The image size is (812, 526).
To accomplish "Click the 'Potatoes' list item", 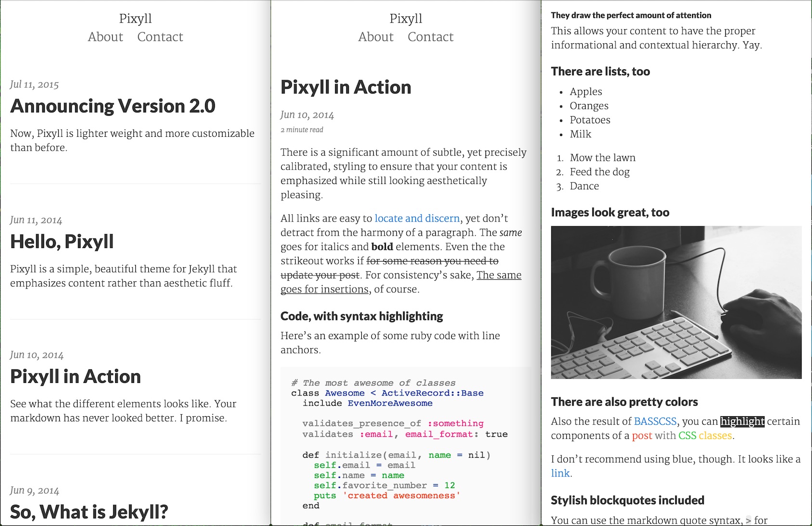I will (590, 119).
